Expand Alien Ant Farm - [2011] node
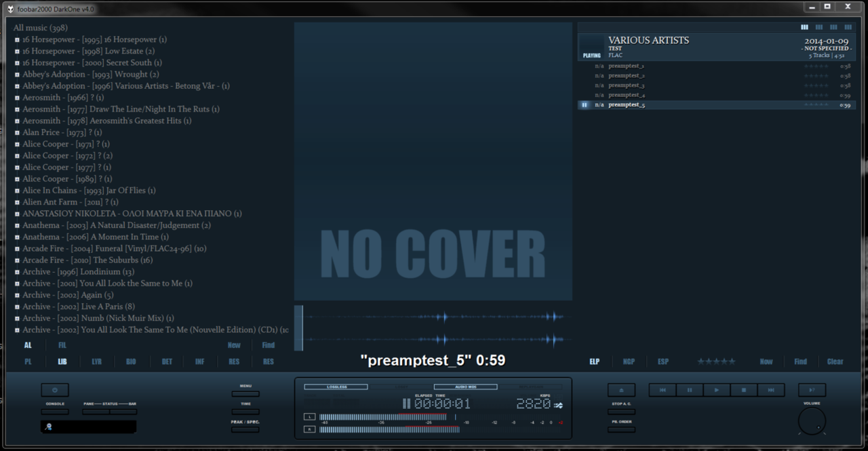The height and width of the screenshot is (451, 868). coord(17,202)
